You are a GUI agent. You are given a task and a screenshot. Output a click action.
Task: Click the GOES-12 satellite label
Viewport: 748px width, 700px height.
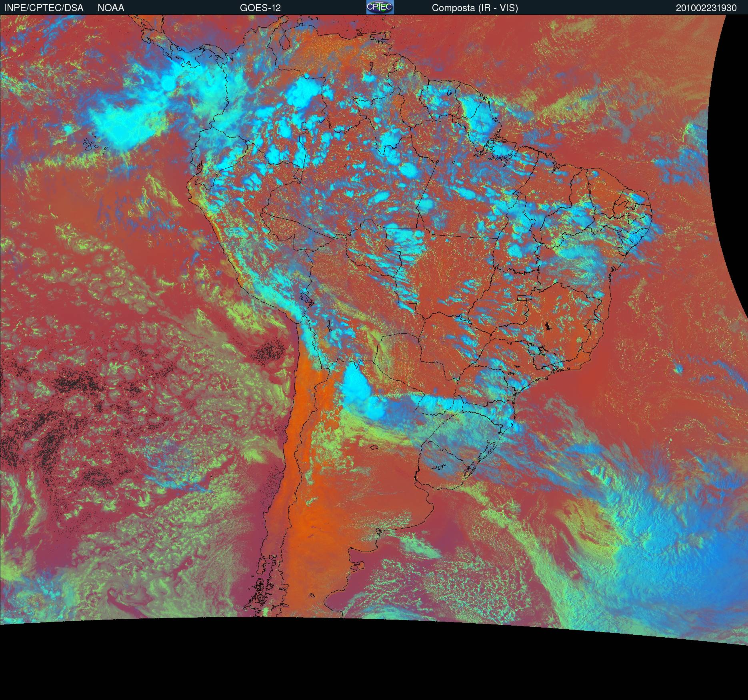tap(260, 8)
